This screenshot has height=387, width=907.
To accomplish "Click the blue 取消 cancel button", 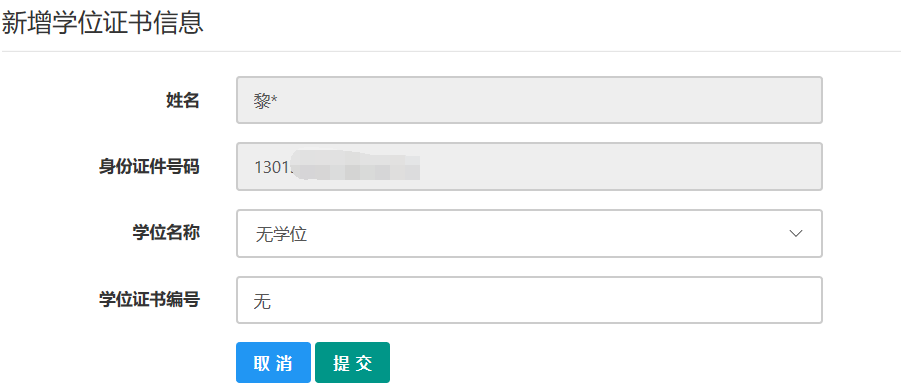I will (273, 363).
